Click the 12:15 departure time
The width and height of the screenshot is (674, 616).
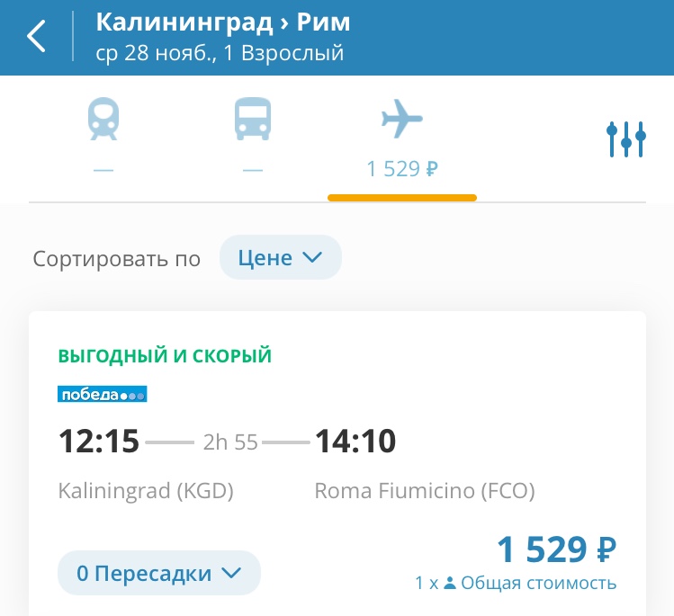[99, 442]
